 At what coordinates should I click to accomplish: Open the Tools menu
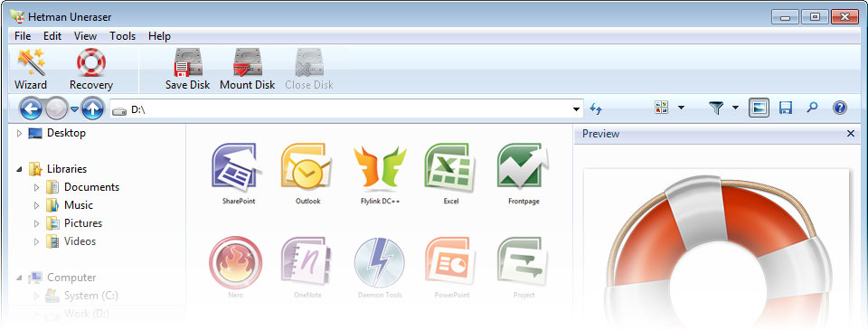click(x=122, y=36)
